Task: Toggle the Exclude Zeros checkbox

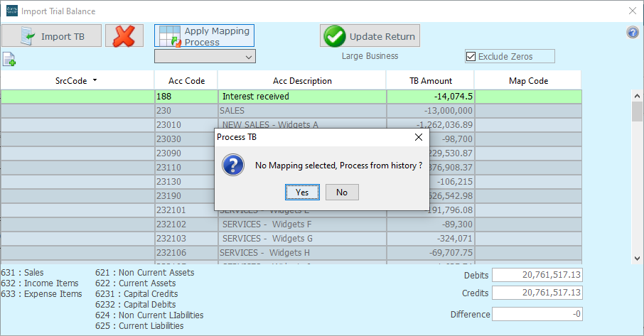Action: [471, 57]
